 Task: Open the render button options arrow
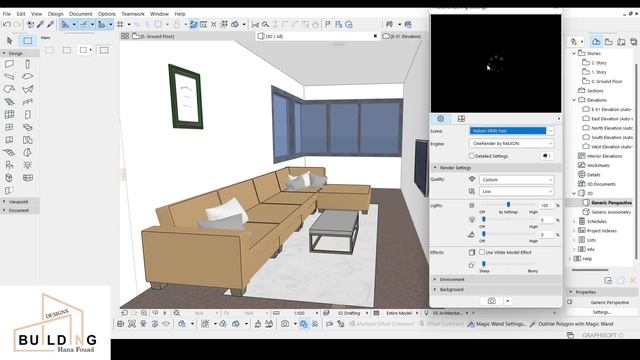point(507,301)
